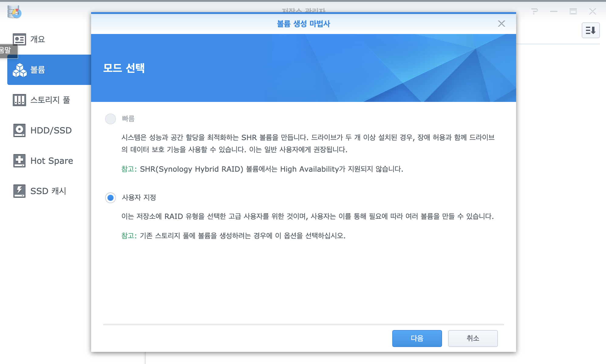Click the 개요 overview icon

click(x=19, y=39)
